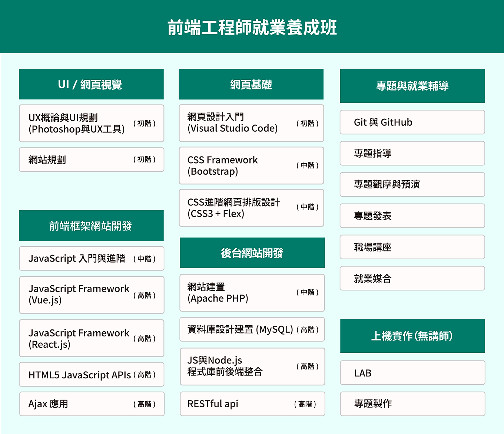Select the 職場講座 item
The width and height of the screenshot is (504, 434).
coord(412,247)
